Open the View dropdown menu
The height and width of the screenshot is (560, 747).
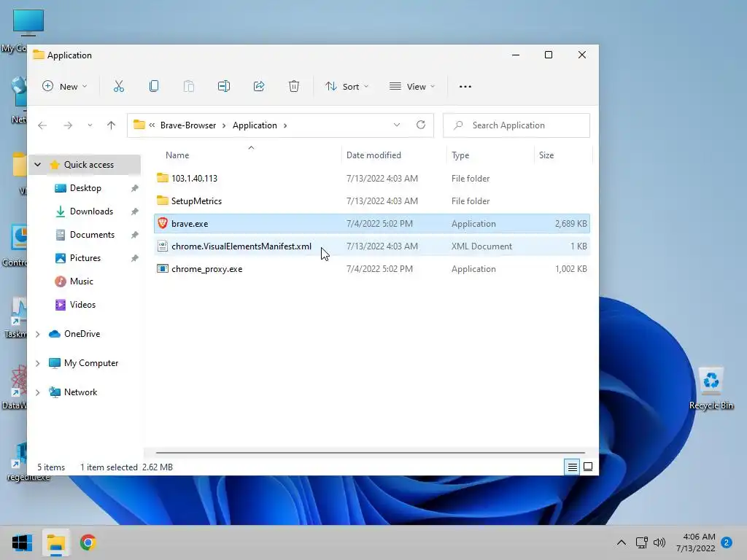point(412,86)
